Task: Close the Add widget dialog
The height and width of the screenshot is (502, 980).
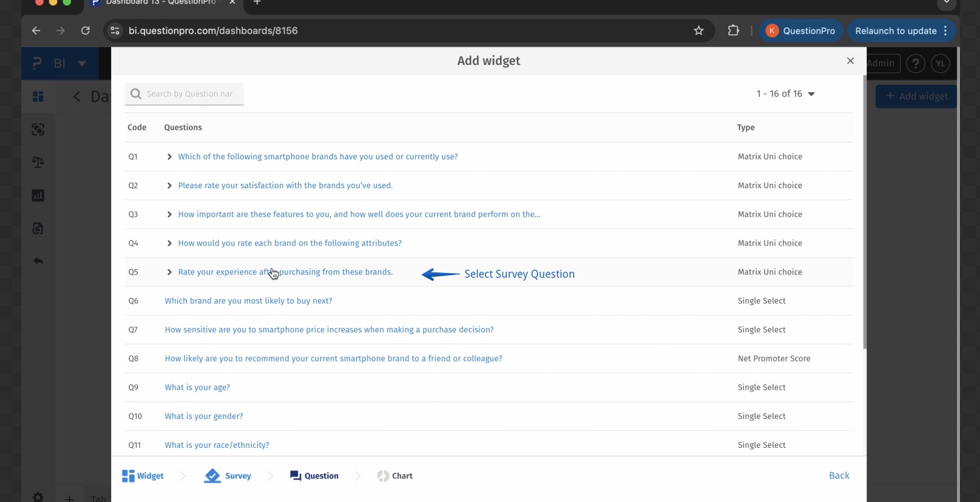Action: [850, 61]
